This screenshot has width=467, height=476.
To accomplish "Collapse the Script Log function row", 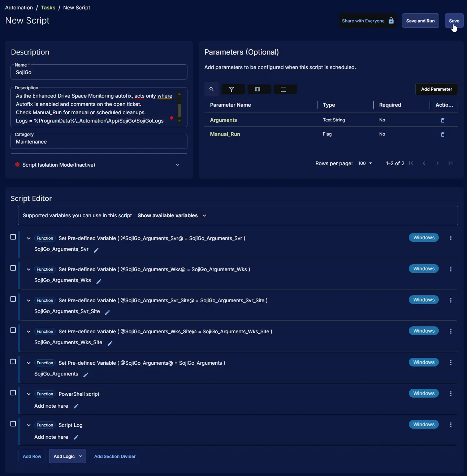I will pos(29,425).
